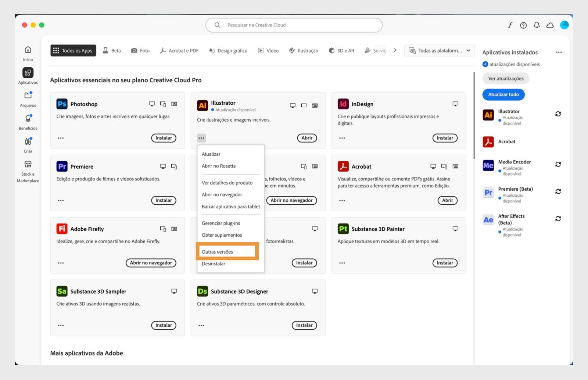Viewport: 588px width, 380px height.
Task: Click Abrir on the Illustrator card
Action: [307, 138]
